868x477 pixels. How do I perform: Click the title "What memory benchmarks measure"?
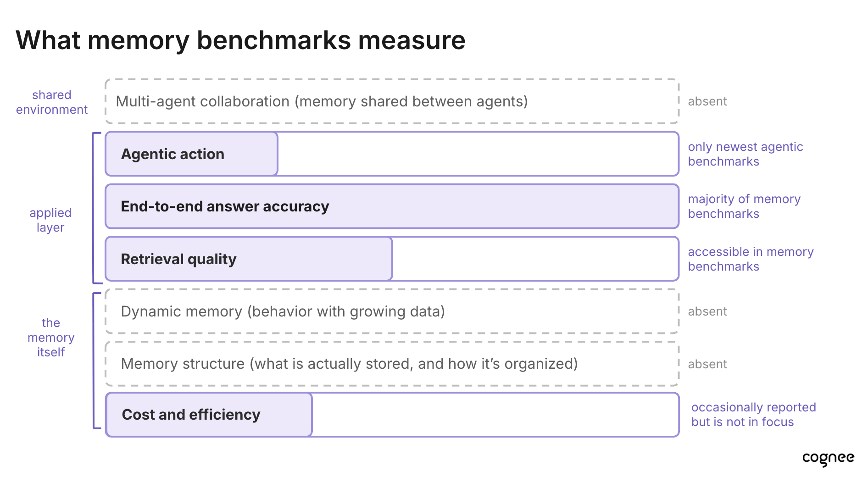[240, 40]
